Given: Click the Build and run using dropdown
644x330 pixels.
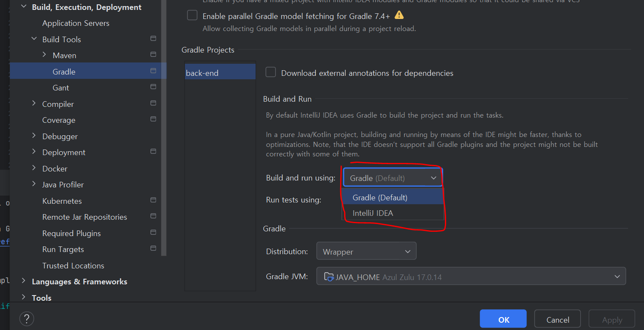Looking at the screenshot, I should pyautogui.click(x=393, y=178).
